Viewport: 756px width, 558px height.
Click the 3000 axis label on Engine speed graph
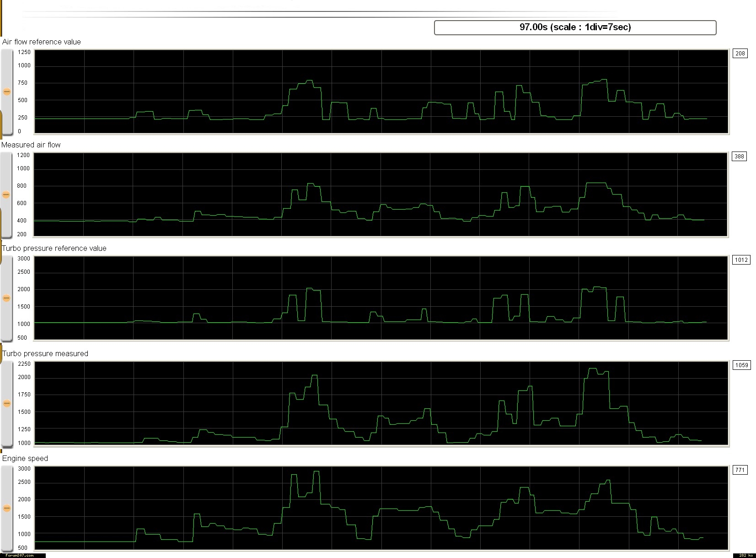point(24,469)
